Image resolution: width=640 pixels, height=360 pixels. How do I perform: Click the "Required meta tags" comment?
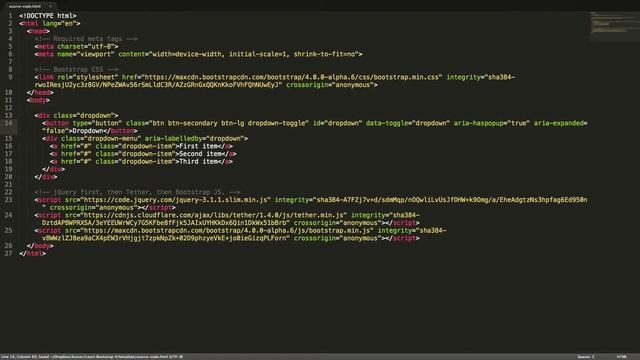coord(86,39)
